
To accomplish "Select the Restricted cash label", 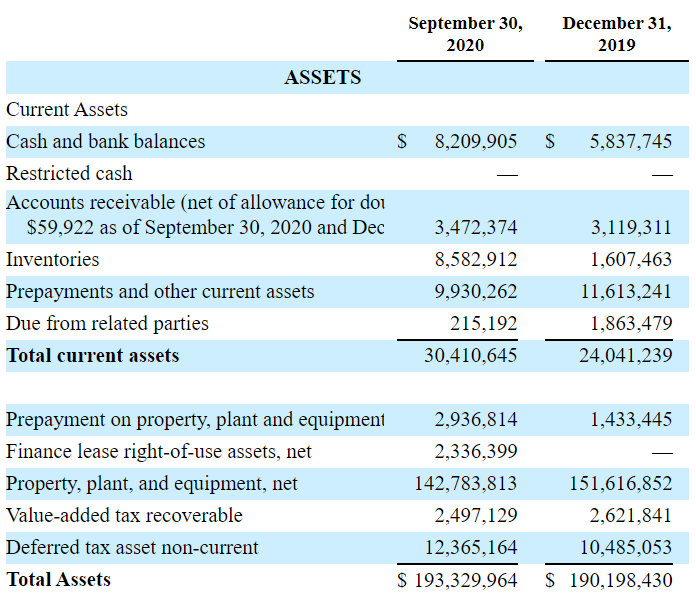I will [x=69, y=174].
